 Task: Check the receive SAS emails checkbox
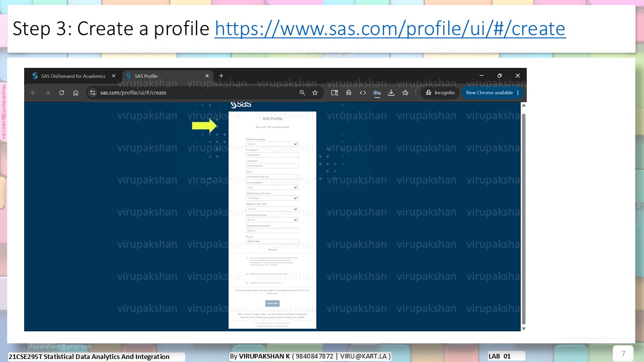(247, 258)
